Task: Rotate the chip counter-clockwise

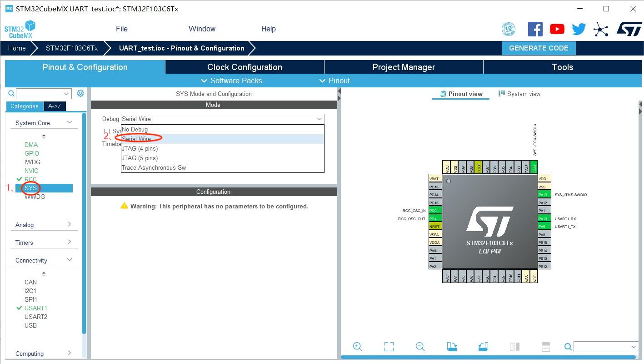Action: [x=483, y=347]
